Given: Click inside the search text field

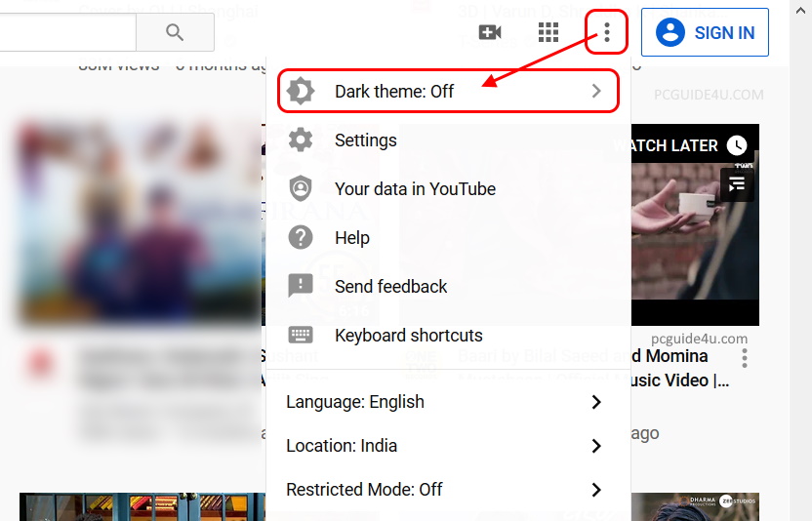Looking at the screenshot, I should click(66, 33).
